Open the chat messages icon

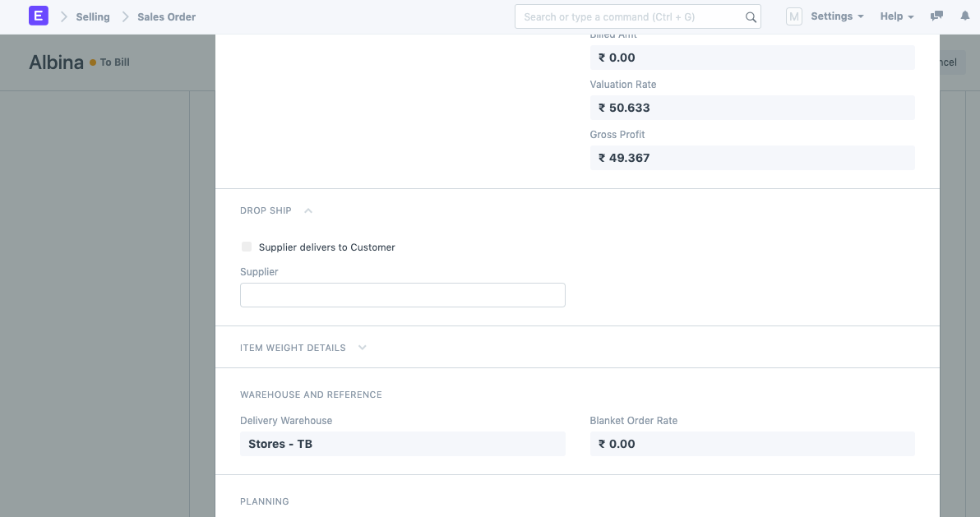pos(936,16)
